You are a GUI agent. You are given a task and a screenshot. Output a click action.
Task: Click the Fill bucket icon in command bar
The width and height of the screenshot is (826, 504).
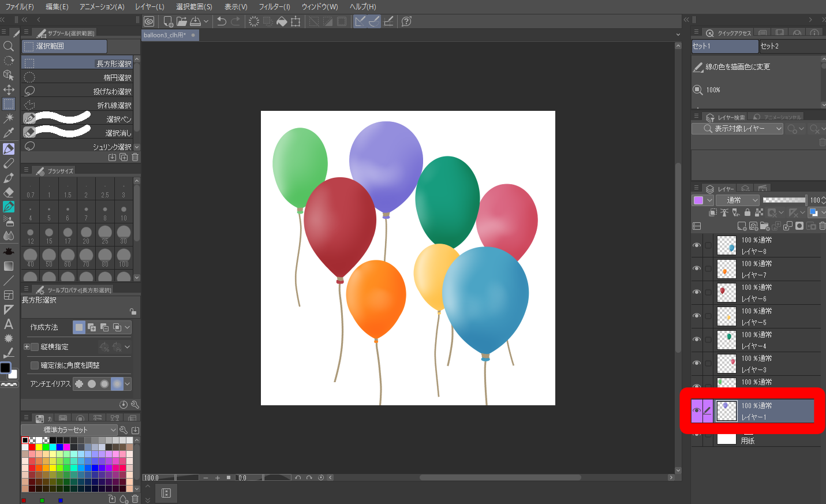[282, 21]
